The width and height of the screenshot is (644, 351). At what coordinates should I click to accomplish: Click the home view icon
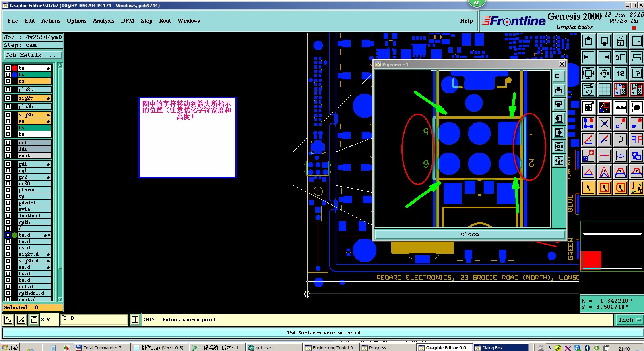coord(621,41)
